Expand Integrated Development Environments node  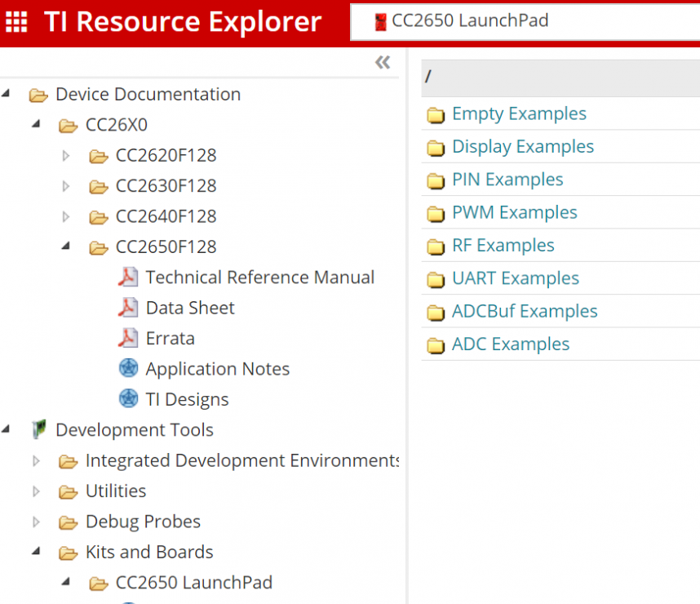(x=37, y=461)
